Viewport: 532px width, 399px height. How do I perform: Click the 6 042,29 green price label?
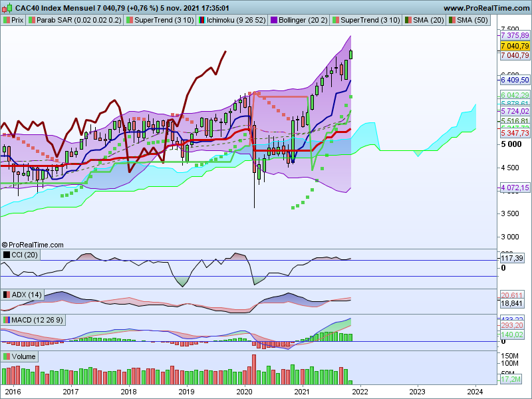(x=515, y=95)
